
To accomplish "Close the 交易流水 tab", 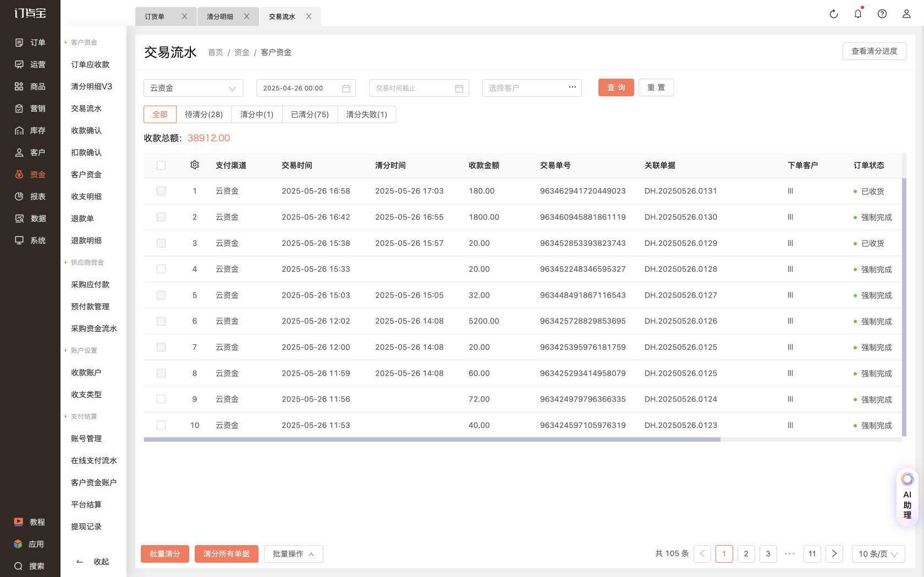I will 309,17.
